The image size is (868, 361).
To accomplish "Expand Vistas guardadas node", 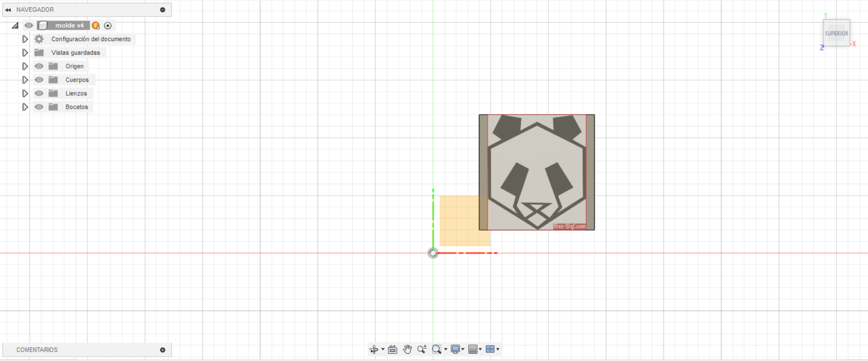I will pyautogui.click(x=25, y=53).
